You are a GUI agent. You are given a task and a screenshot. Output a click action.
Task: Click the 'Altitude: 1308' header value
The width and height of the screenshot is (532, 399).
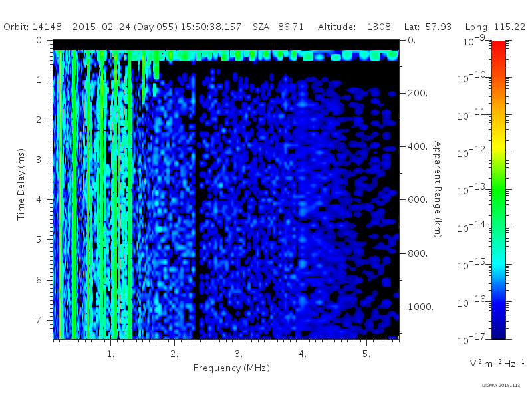(x=354, y=27)
